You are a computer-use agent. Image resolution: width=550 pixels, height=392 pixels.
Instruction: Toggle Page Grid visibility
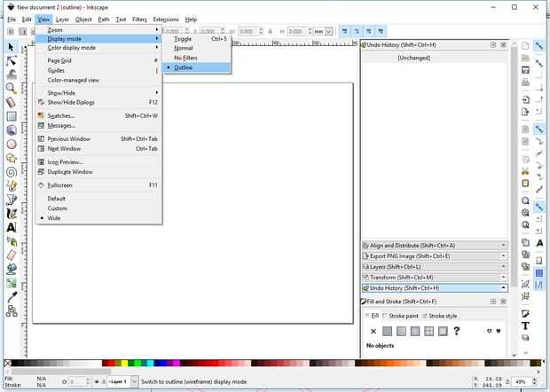(x=98, y=60)
